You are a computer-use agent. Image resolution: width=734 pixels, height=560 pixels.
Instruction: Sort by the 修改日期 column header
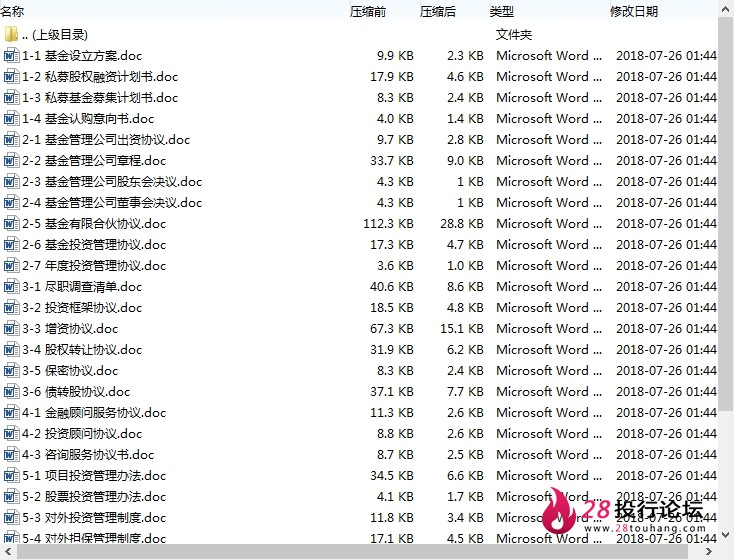tap(634, 11)
